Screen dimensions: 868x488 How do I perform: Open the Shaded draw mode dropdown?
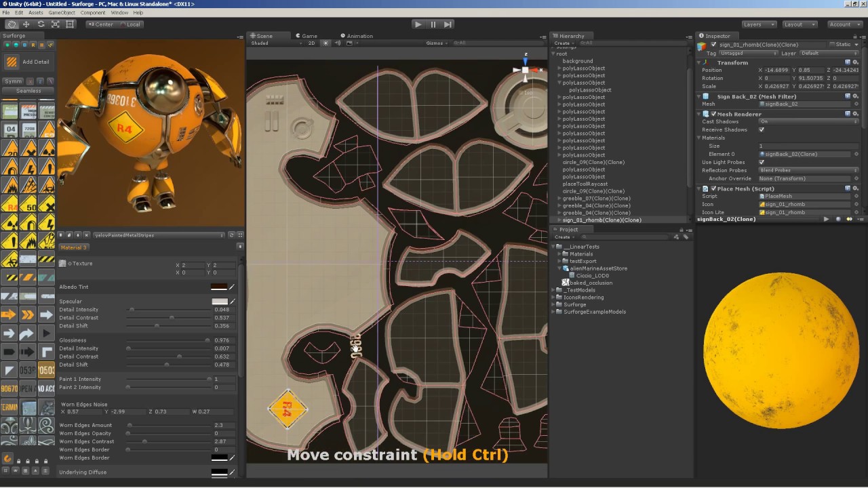pyautogui.click(x=276, y=43)
